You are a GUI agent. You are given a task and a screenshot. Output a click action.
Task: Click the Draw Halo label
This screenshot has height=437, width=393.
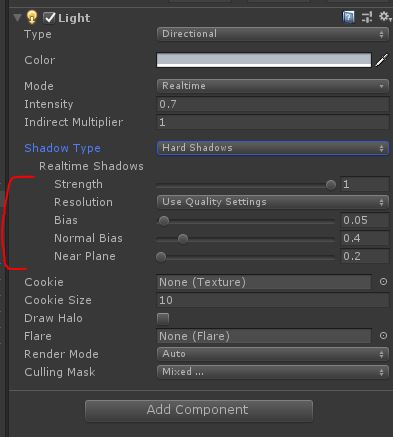tap(53, 318)
